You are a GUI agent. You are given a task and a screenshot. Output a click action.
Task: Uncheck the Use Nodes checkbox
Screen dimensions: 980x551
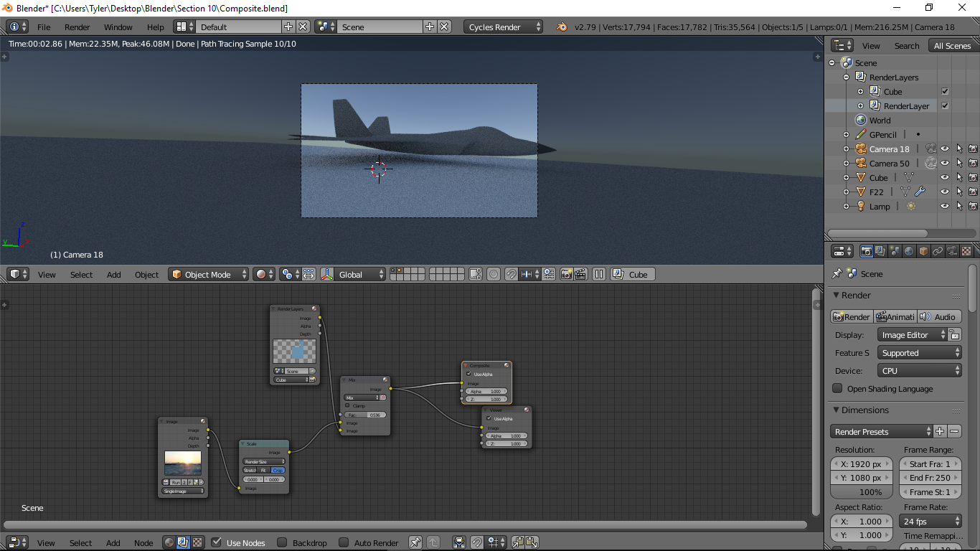pos(217,542)
